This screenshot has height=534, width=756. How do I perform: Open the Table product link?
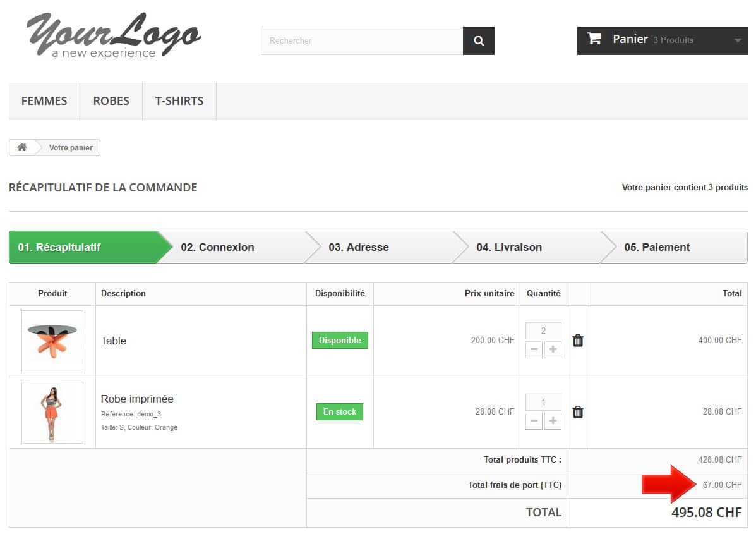113,341
